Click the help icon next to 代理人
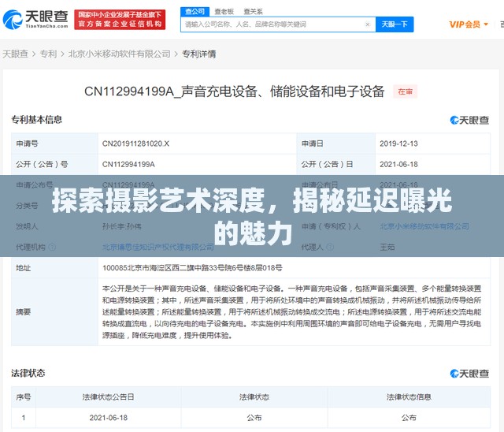This screenshot has height=432, width=504. (x=330, y=247)
